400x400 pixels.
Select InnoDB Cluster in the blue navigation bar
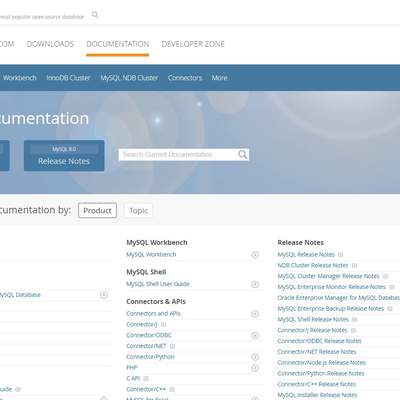[68, 78]
